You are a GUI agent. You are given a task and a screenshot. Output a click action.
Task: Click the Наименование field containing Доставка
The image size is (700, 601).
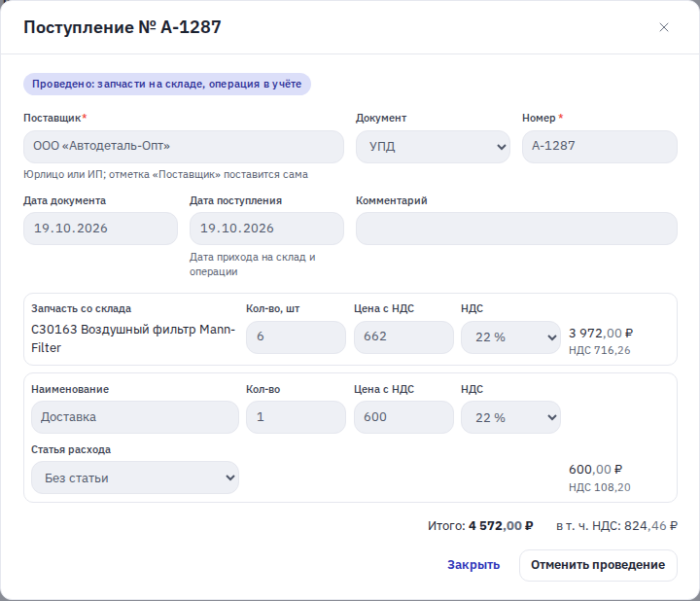[x=135, y=417]
